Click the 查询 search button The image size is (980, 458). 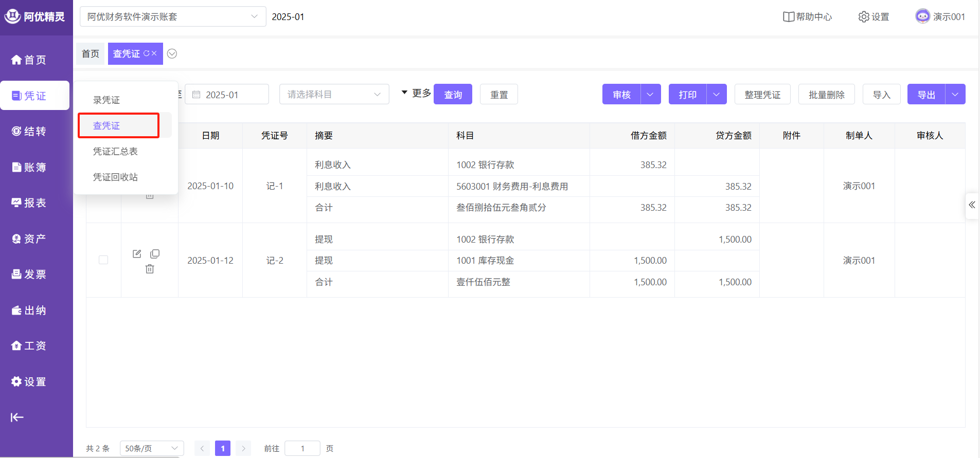click(453, 95)
